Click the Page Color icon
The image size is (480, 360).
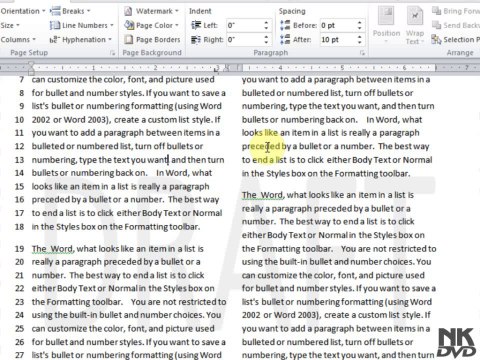tap(129, 25)
